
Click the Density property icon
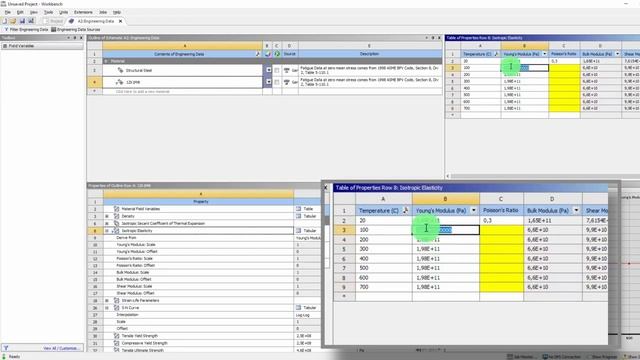point(116,216)
